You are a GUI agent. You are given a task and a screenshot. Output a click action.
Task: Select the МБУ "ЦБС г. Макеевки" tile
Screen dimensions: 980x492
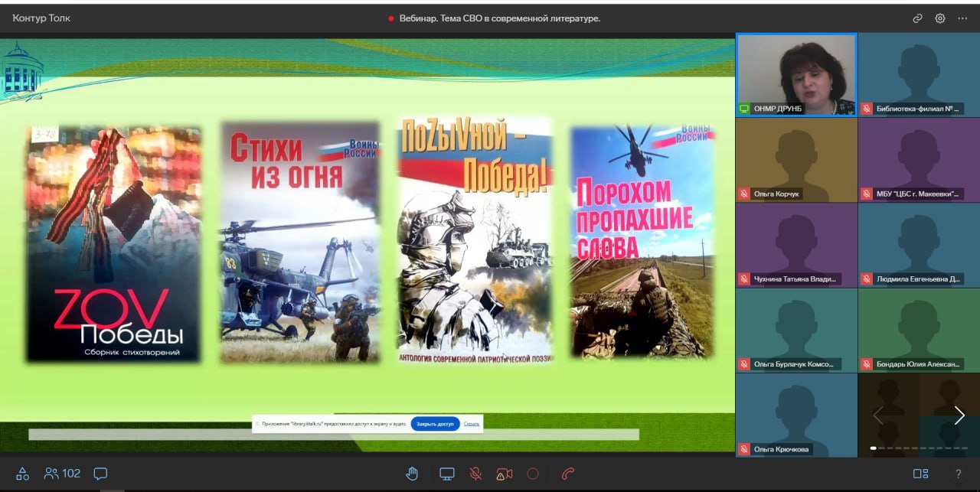point(919,160)
